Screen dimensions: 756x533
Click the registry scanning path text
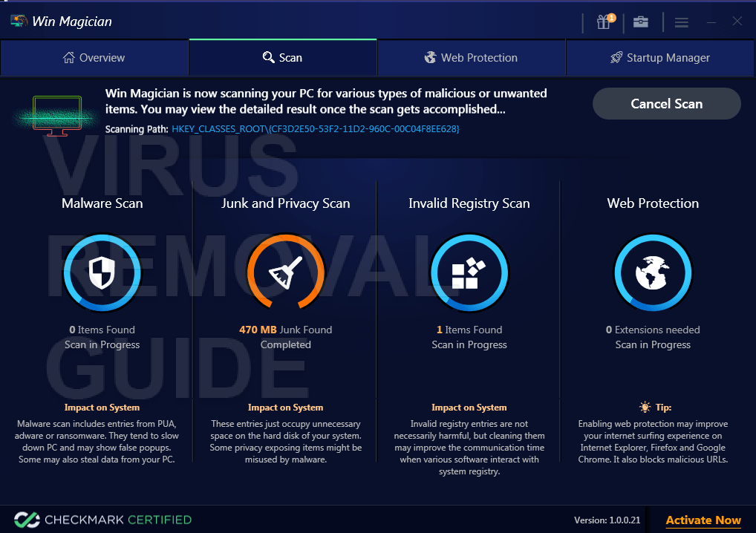(x=316, y=129)
